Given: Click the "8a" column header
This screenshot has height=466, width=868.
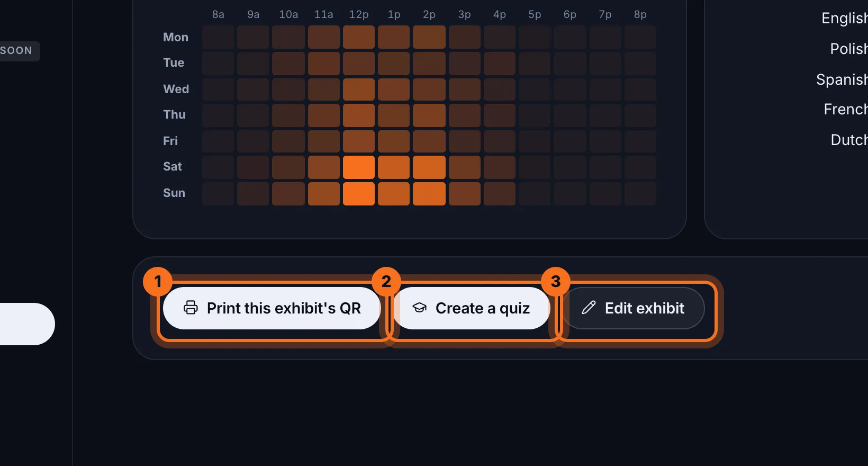Looking at the screenshot, I should coord(218,14).
